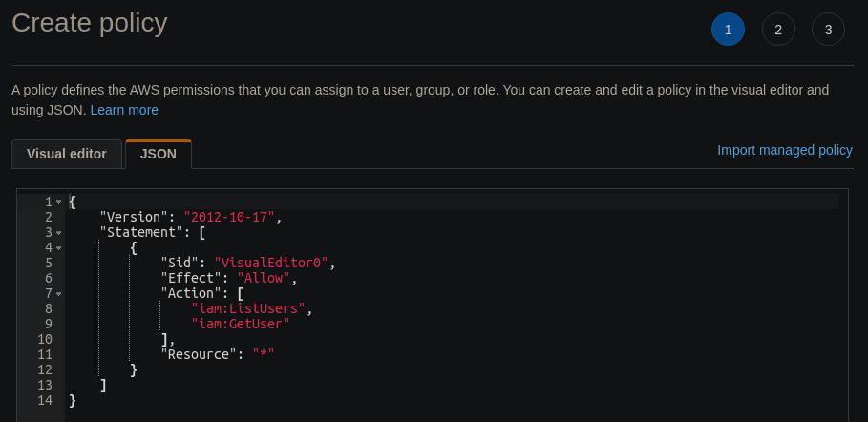
Task: Click the "*" Resource value
Action: tap(264, 354)
